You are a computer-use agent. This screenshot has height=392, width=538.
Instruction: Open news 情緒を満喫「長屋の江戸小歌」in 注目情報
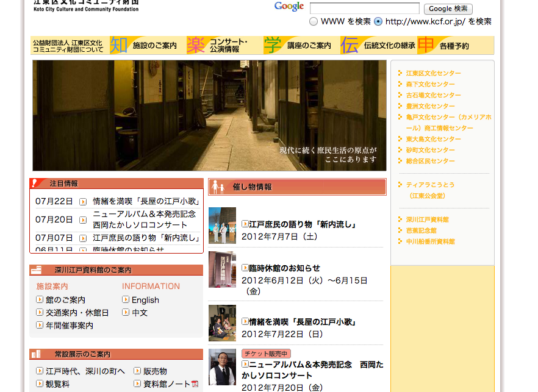point(146,201)
